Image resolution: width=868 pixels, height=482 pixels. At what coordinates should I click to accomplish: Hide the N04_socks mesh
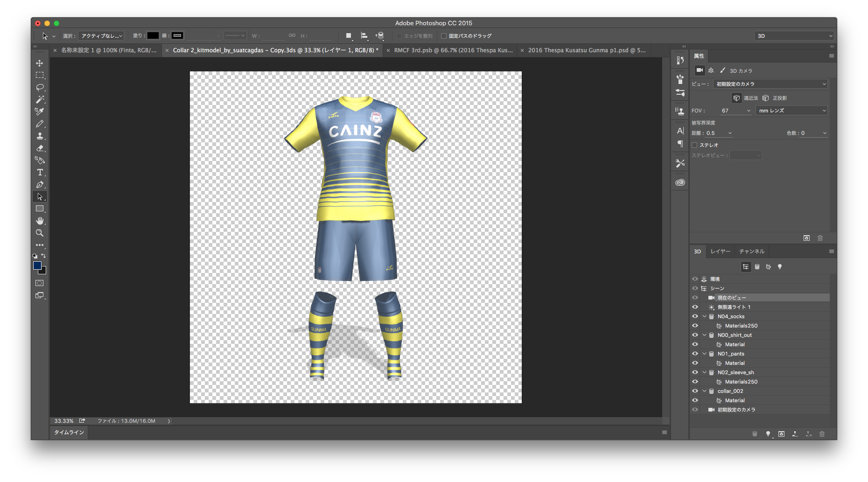coord(695,316)
